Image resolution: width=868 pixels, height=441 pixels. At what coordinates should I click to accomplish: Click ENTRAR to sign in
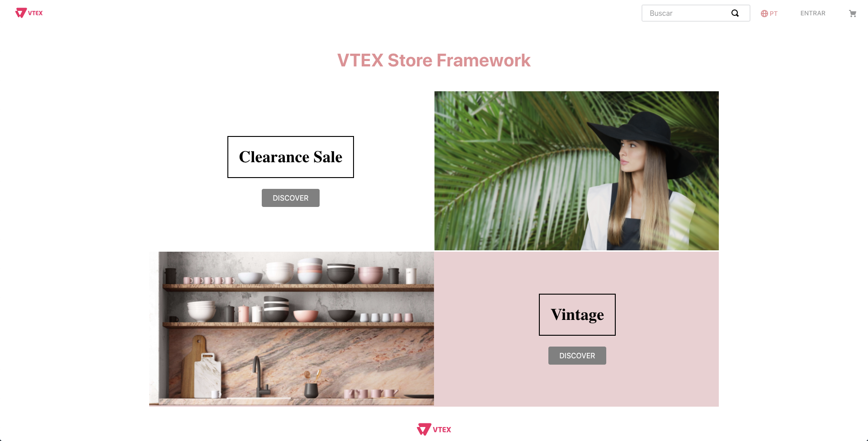pyautogui.click(x=813, y=13)
